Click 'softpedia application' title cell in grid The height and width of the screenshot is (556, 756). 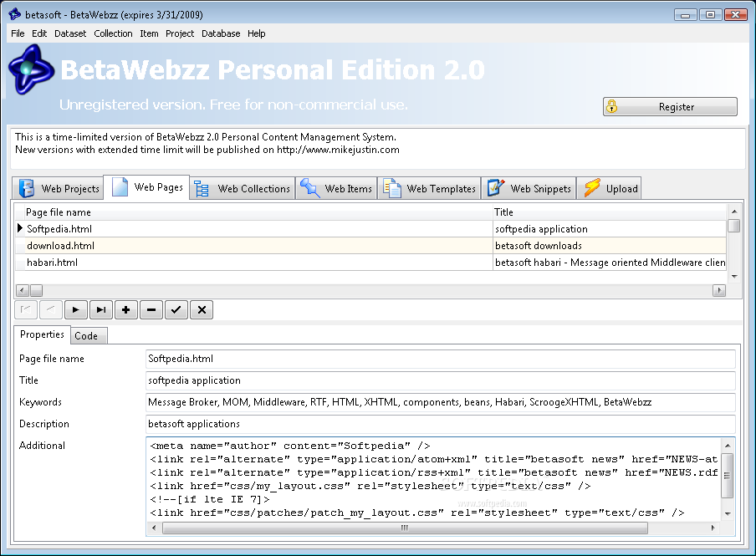click(610, 228)
